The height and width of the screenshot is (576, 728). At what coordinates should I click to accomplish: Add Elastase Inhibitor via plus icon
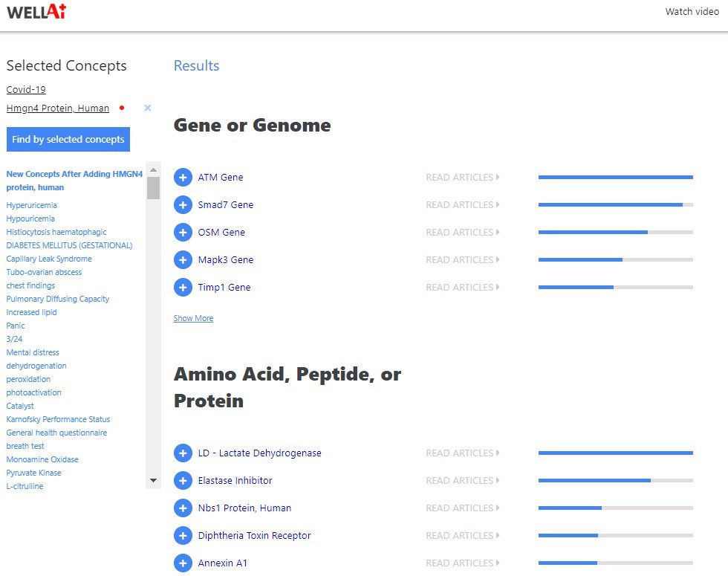(183, 481)
